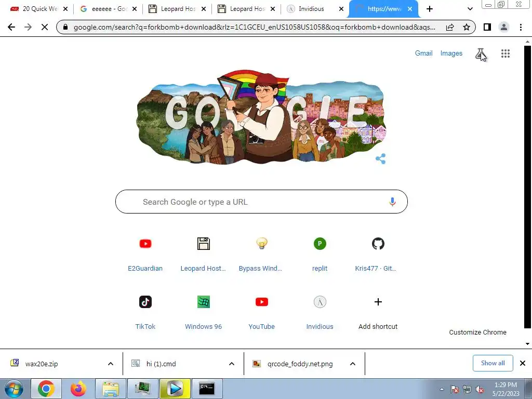Open the Windows 96 shortcut

(203, 312)
